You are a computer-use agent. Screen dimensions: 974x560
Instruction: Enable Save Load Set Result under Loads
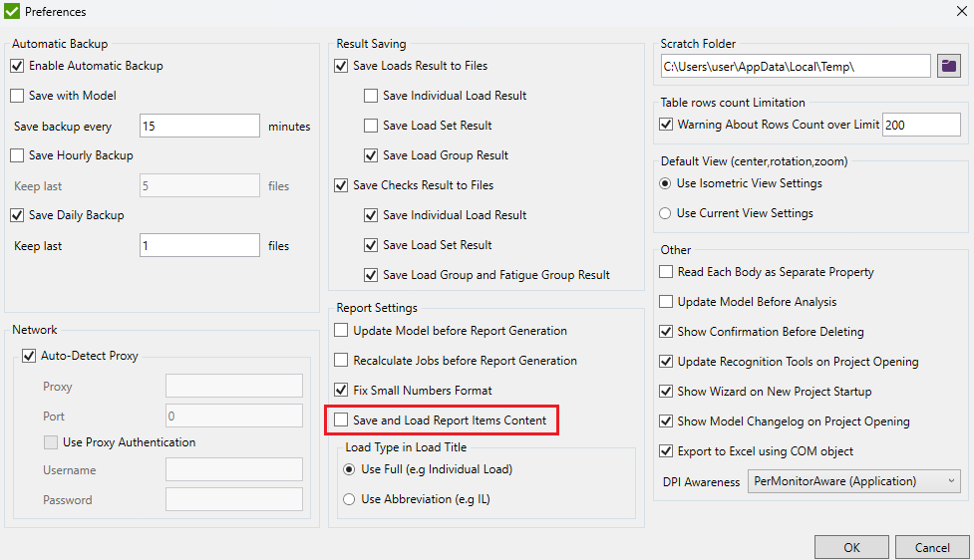coord(371,126)
